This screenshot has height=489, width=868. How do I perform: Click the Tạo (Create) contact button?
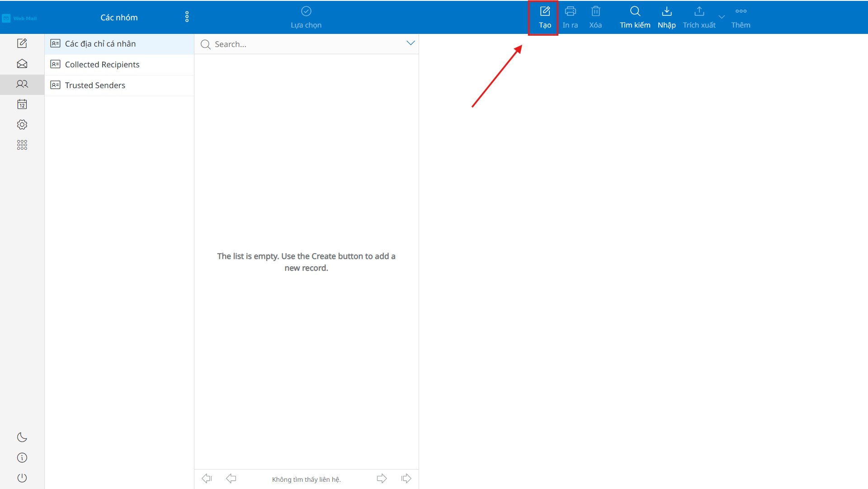point(545,18)
